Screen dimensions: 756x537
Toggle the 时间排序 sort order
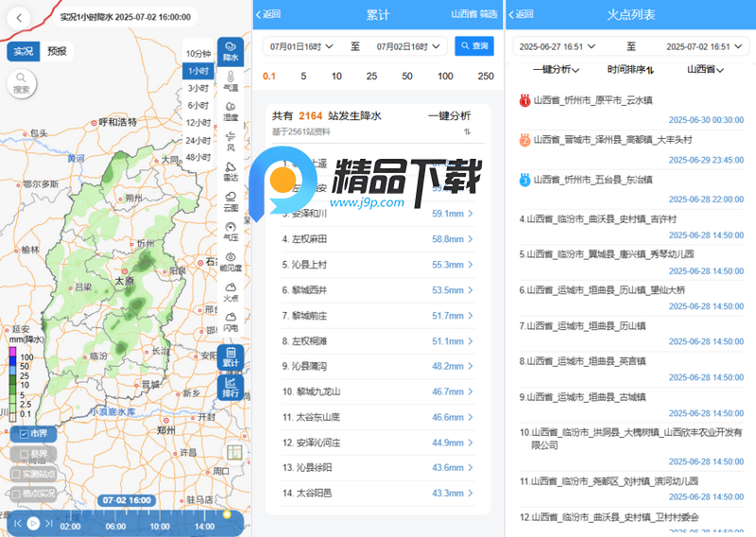tap(630, 70)
